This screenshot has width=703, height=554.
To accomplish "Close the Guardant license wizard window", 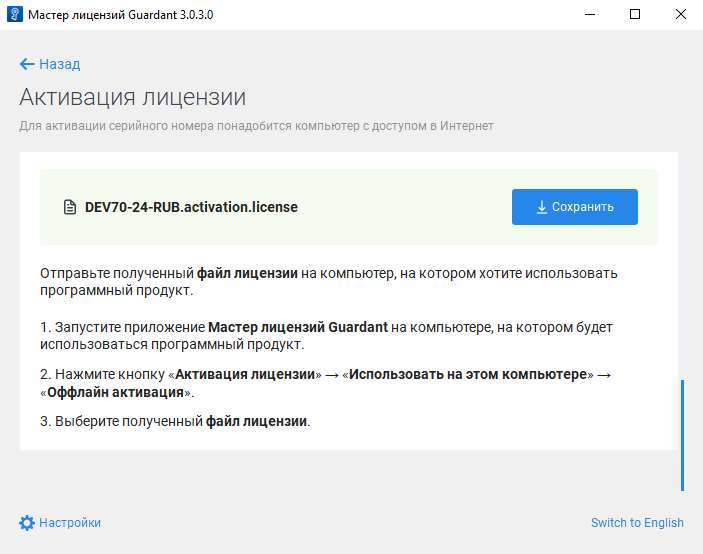I will (680, 15).
